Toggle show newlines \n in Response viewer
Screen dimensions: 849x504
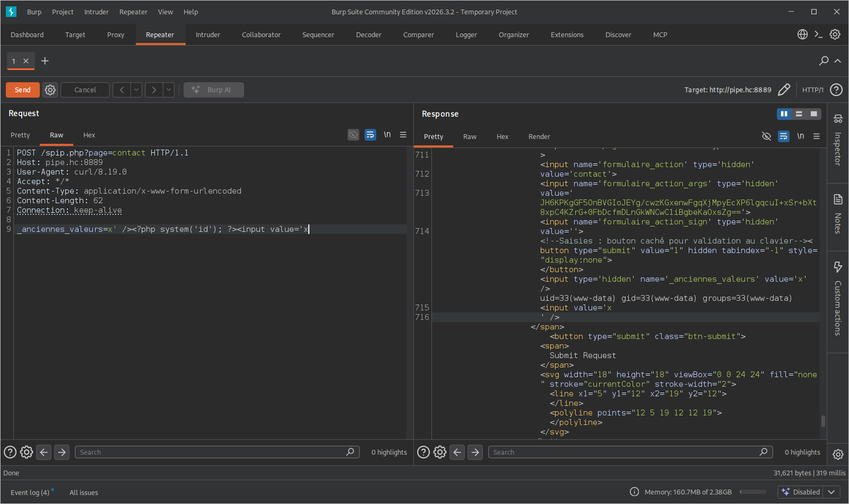point(801,136)
